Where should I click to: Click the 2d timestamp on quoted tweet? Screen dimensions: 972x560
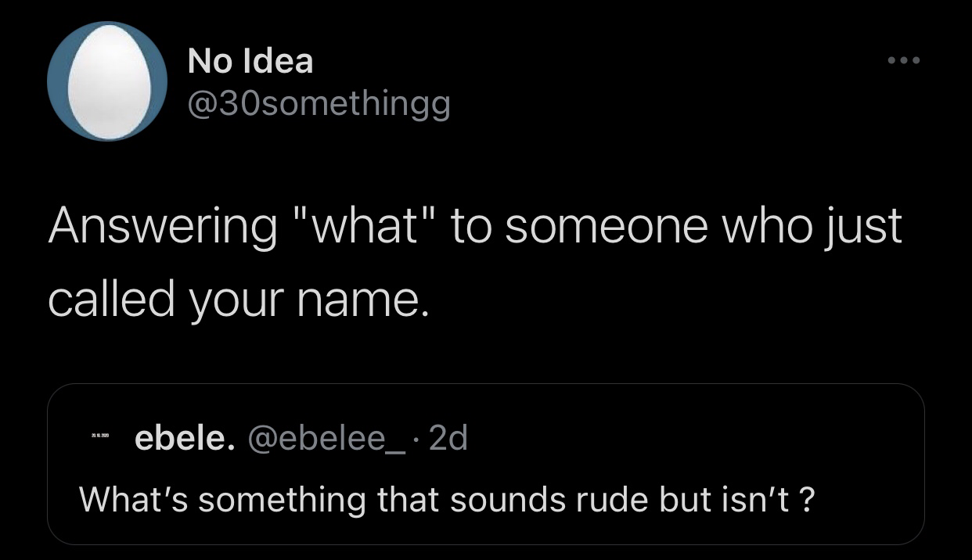[x=448, y=439]
